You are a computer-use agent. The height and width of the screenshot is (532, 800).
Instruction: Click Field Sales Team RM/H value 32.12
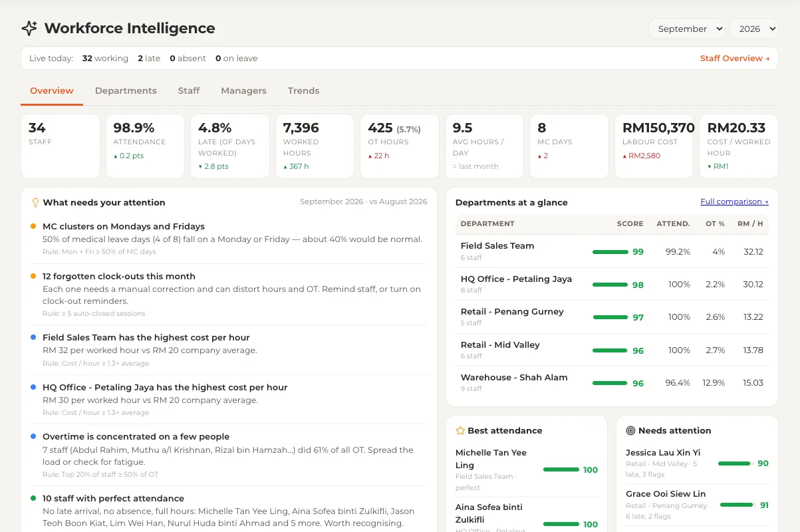click(x=753, y=252)
